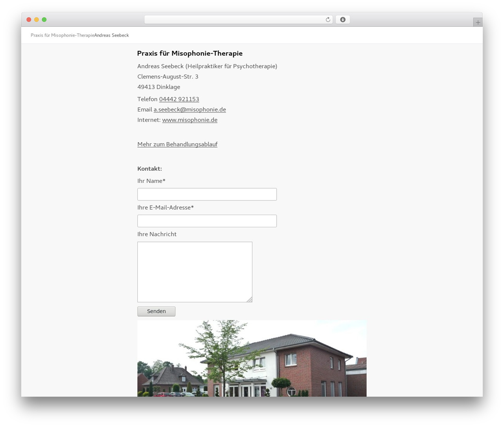Focus the Ihre E-Mail-Adresse input field

click(x=207, y=221)
